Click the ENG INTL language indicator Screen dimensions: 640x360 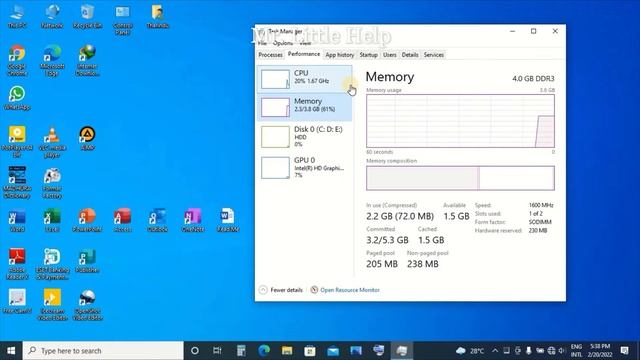(x=576, y=351)
